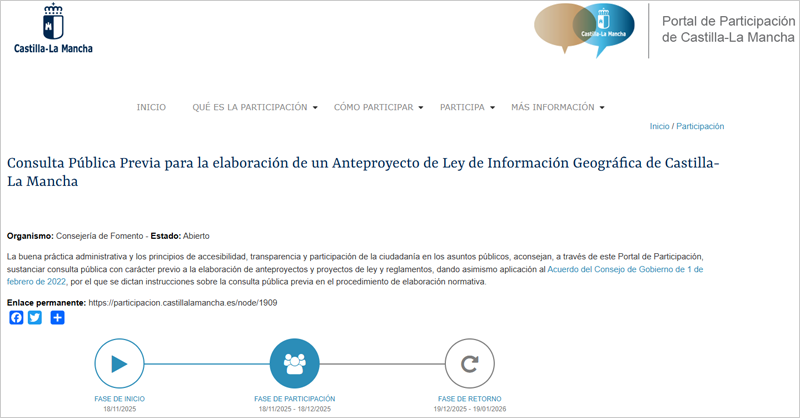
Task: Click the FASE DE RETORNO label
Action: click(469, 399)
